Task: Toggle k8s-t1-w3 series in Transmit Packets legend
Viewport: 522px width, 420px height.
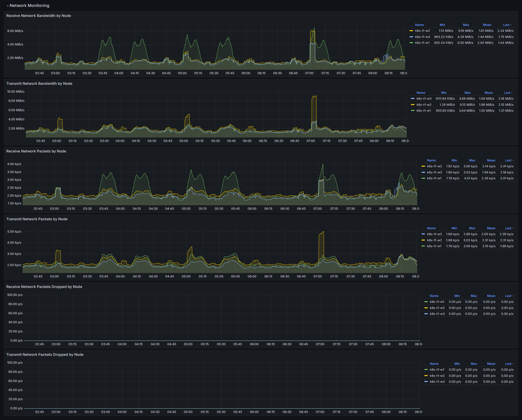Action: pyautogui.click(x=434, y=234)
